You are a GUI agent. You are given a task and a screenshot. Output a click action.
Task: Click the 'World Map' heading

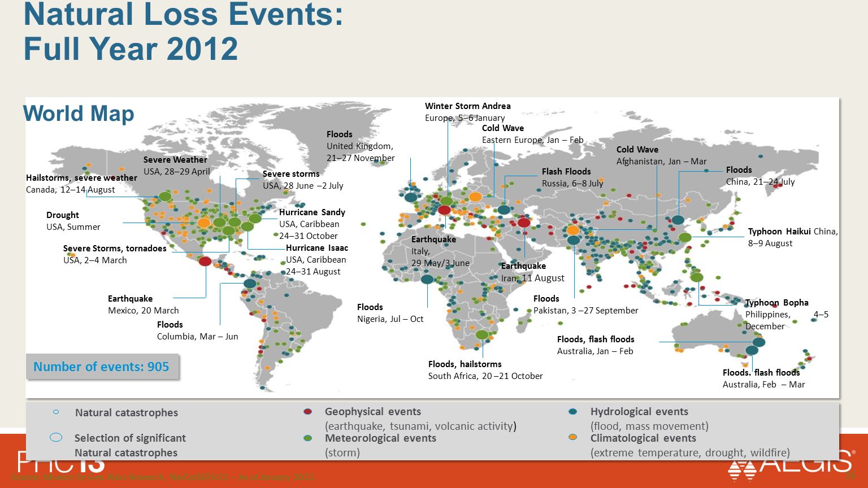point(79,114)
